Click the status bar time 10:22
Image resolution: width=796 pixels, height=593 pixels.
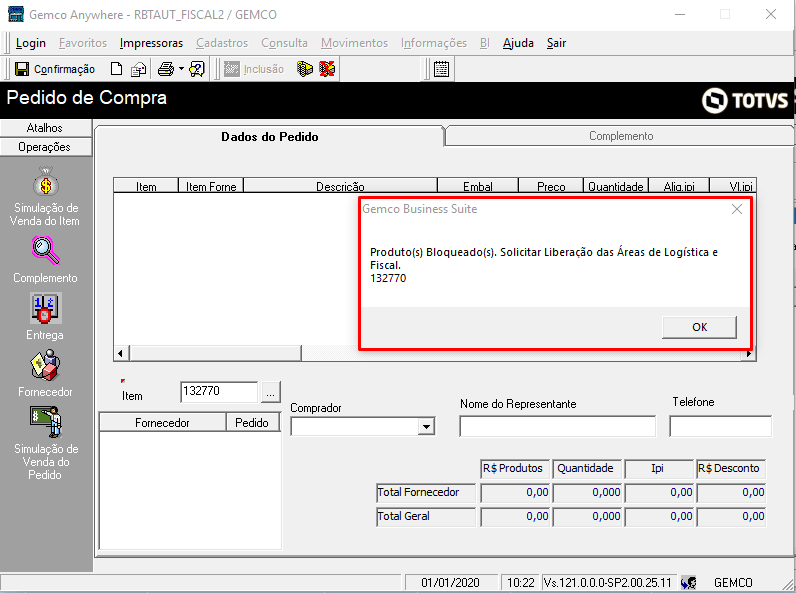point(520,582)
